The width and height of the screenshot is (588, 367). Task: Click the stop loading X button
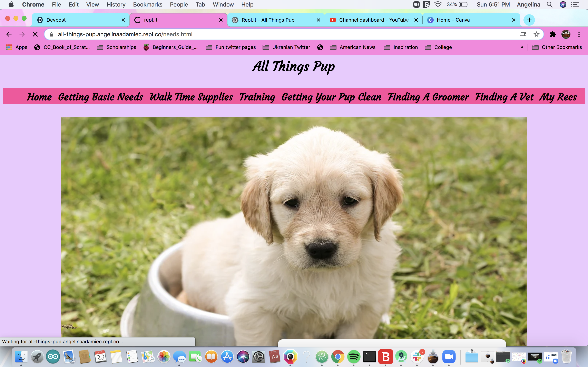(x=35, y=34)
